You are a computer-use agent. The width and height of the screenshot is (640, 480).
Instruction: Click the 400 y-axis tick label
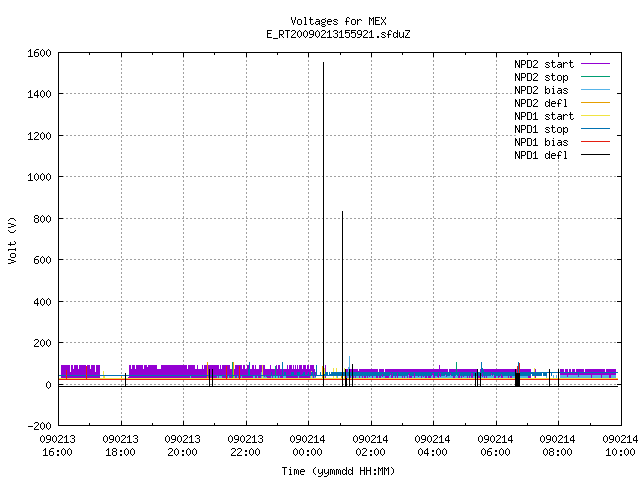(42, 302)
